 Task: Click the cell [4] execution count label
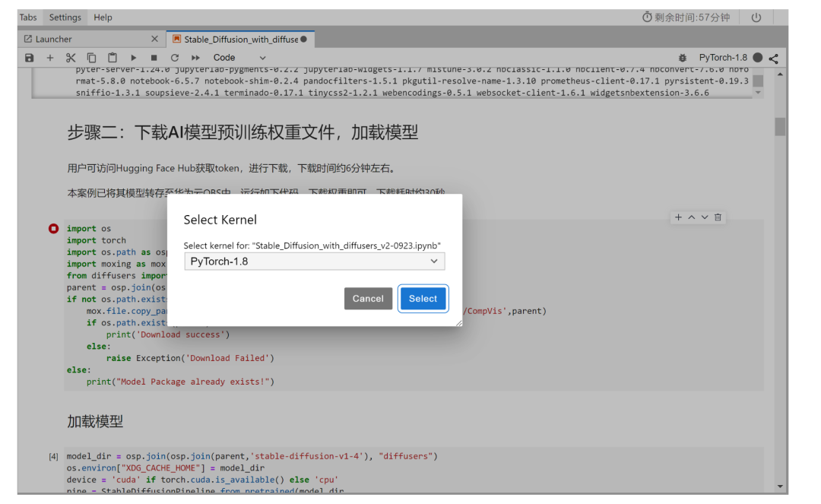tap(53, 456)
